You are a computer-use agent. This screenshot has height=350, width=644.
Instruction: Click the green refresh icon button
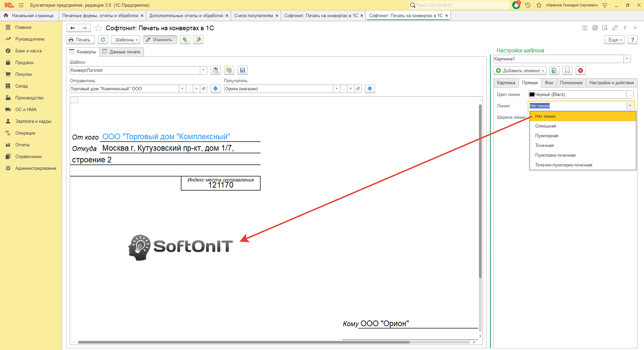pyautogui.click(x=103, y=40)
